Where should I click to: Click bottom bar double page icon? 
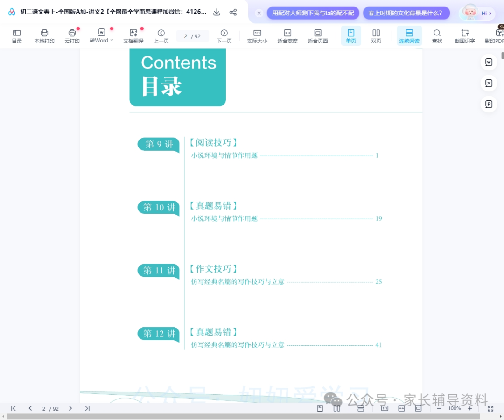click(336, 408)
